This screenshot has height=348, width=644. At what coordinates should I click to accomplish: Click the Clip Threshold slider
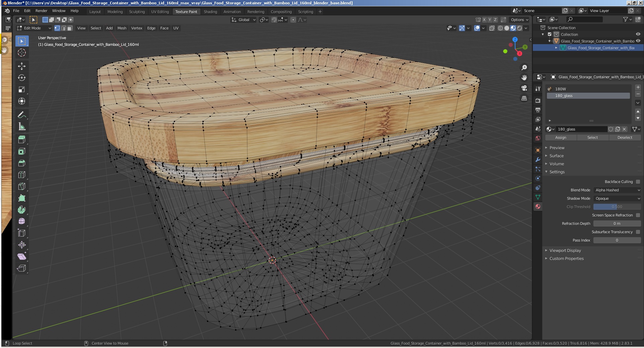[x=617, y=207]
